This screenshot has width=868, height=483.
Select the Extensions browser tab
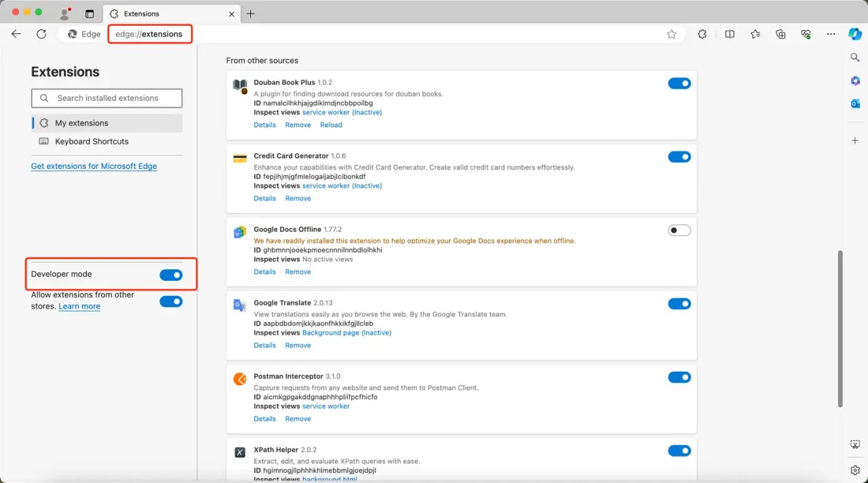tap(171, 14)
